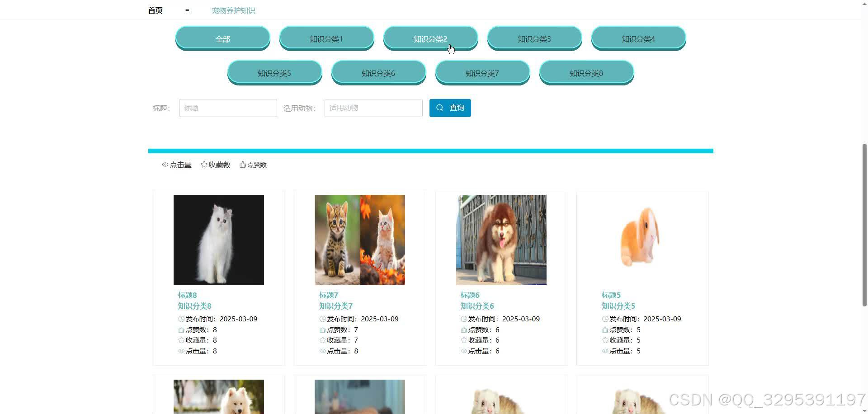Viewport: 868px width, 414px height.
Task: Filter by 知识分类8 category
Action: click(587, 73)
